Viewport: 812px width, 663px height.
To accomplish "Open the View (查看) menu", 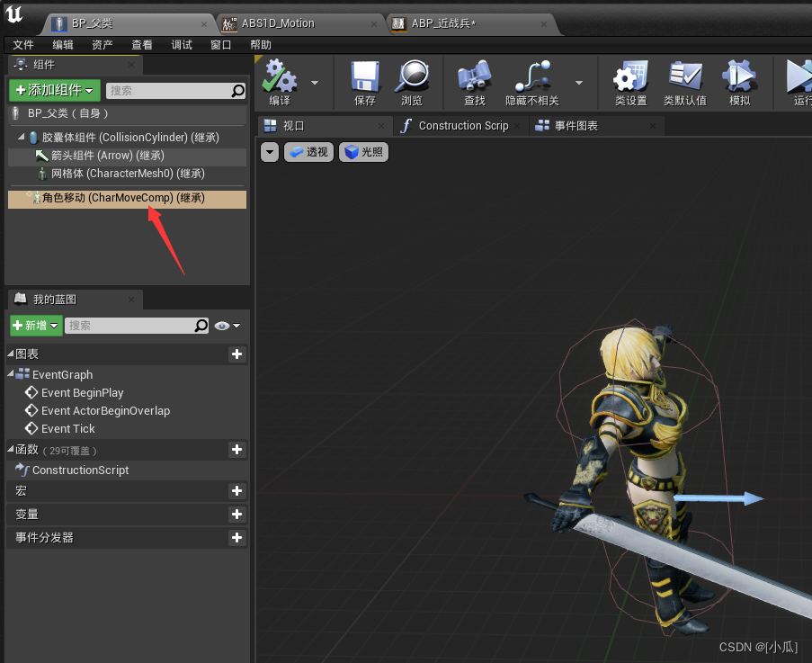I will pos(142,45).
